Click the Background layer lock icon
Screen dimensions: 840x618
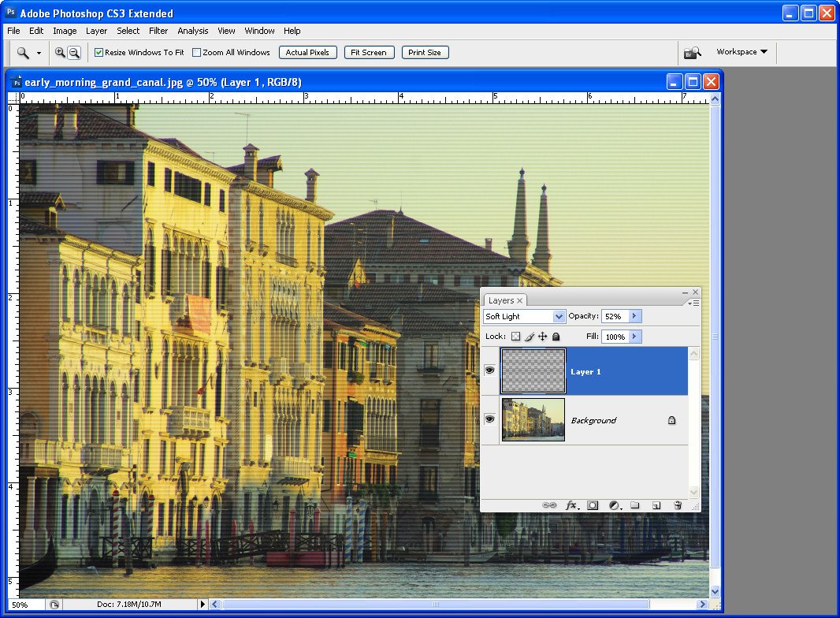point(672,420)
